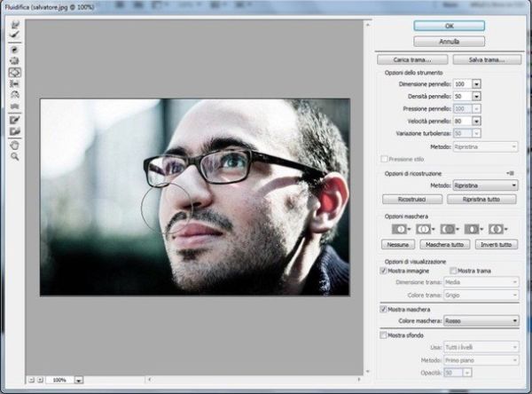
Task: Select the Forward Warp tool
Action: click(x=15, y=24)
